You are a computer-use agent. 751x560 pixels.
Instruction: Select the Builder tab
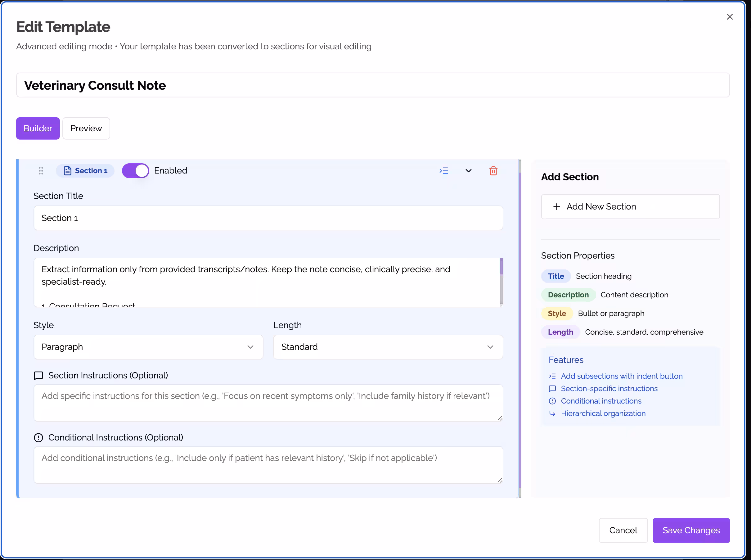point(38,128)
